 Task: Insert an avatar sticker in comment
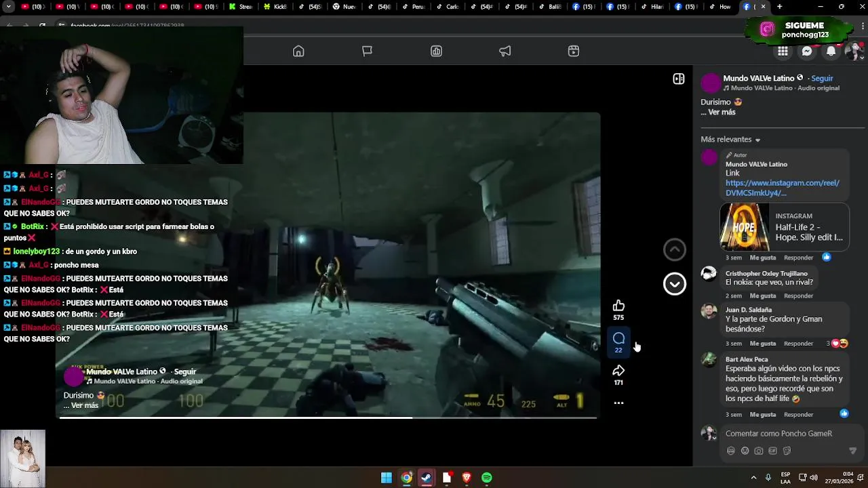[730, 451]
